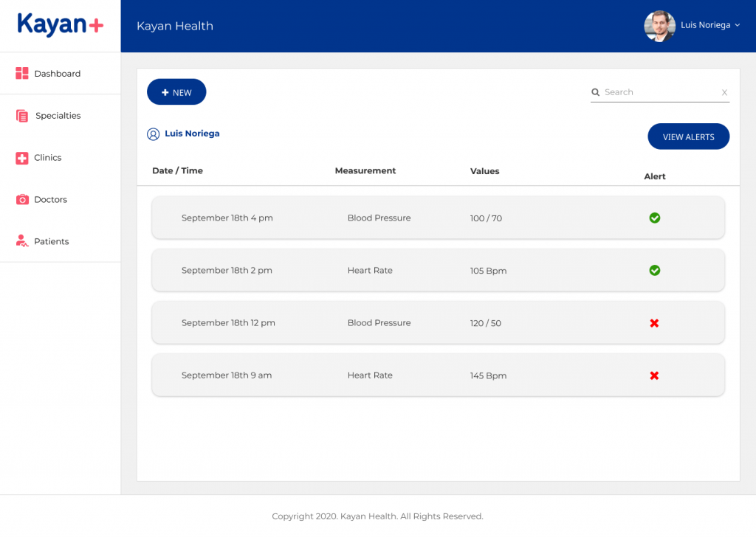756x537 pixels.
Task: Expand the user menu chevron in header
Action: [x=737, y=26]
